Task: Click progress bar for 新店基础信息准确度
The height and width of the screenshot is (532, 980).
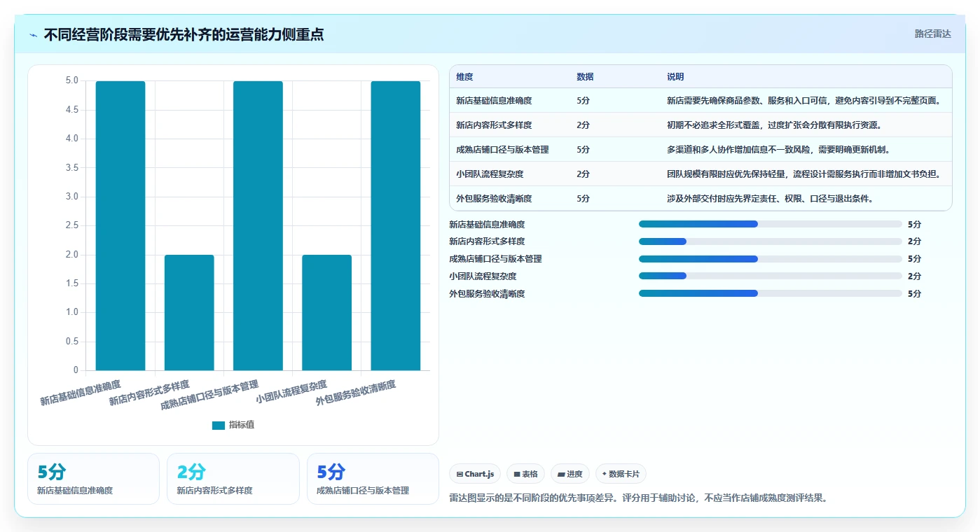Action: click(771, 224)
